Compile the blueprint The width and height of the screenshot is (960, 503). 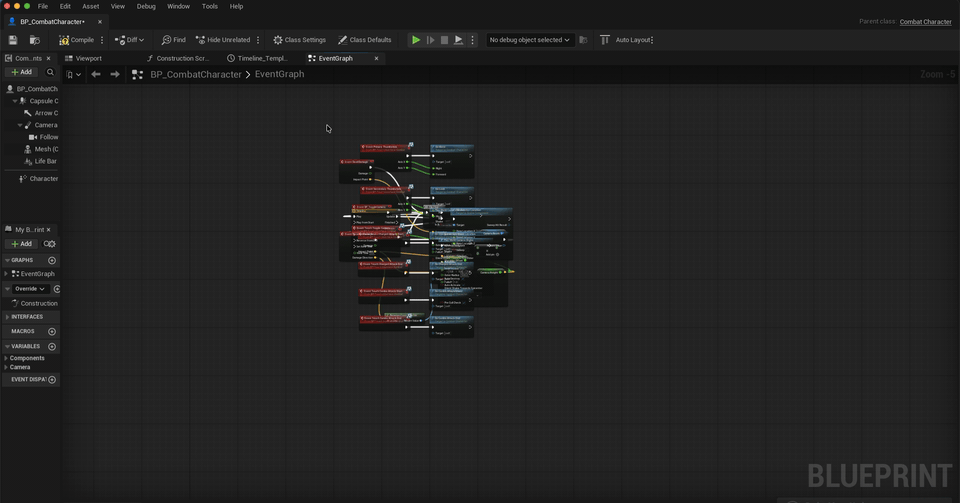(77, 40)
